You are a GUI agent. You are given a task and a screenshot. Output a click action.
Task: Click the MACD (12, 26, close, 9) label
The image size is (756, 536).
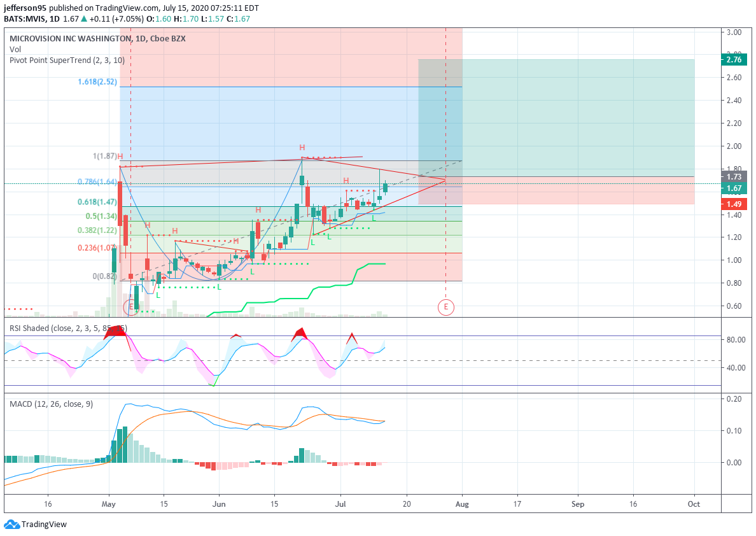tap(51, 404)
